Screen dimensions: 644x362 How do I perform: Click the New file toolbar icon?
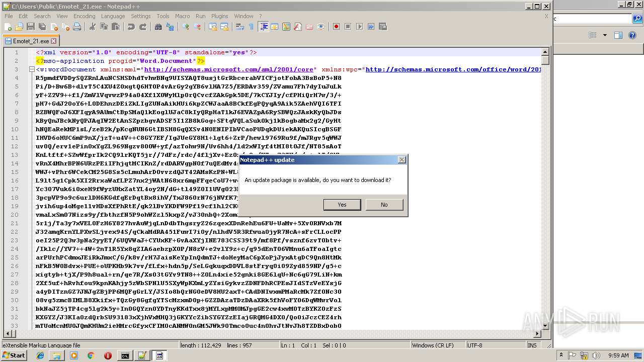point(9,27)
